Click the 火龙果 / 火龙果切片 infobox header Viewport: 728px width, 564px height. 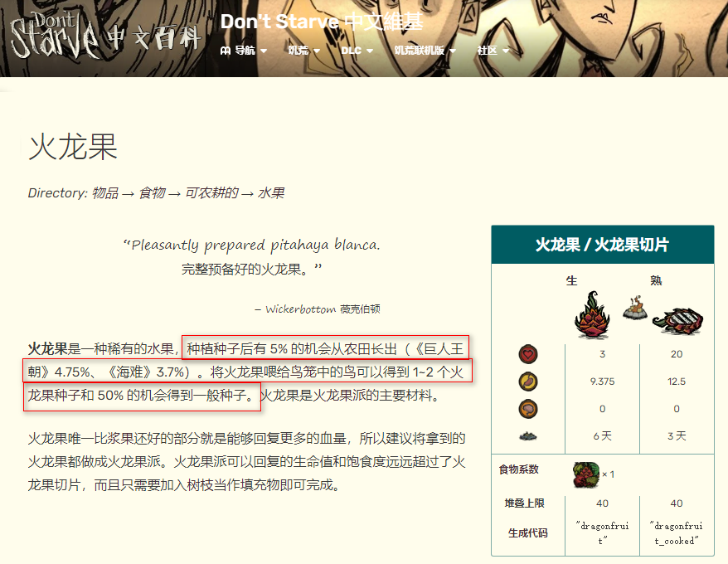coord(603,245)
